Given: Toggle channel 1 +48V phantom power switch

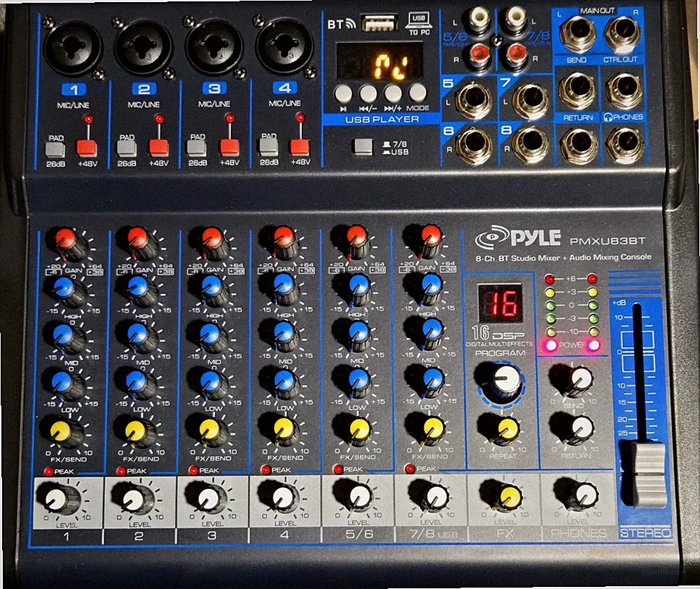Looking at the screenshot, I should click(87, 148).
